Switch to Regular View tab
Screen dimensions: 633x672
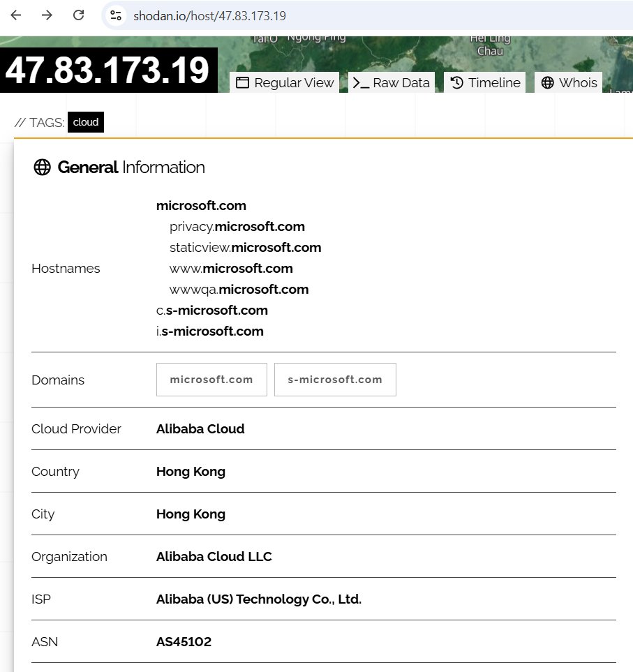pyautogui.click(x=285, y=83)
